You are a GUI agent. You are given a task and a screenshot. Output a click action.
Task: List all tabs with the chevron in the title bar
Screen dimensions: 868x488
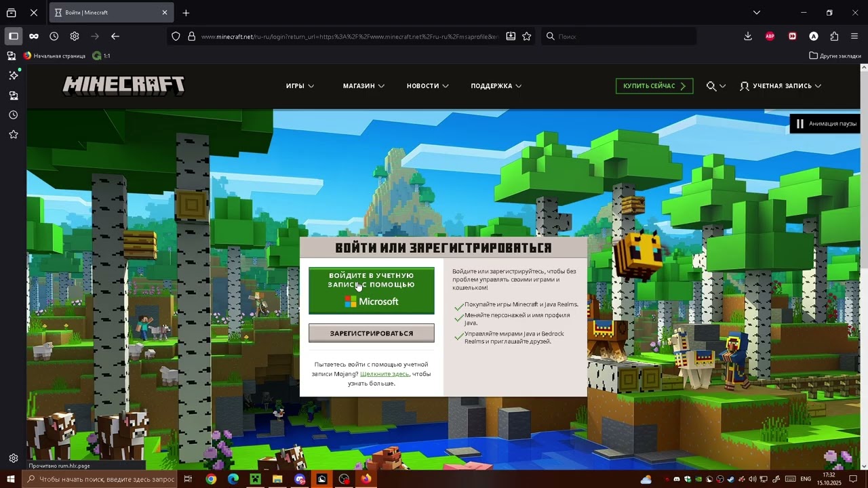[x=757, y=12]
